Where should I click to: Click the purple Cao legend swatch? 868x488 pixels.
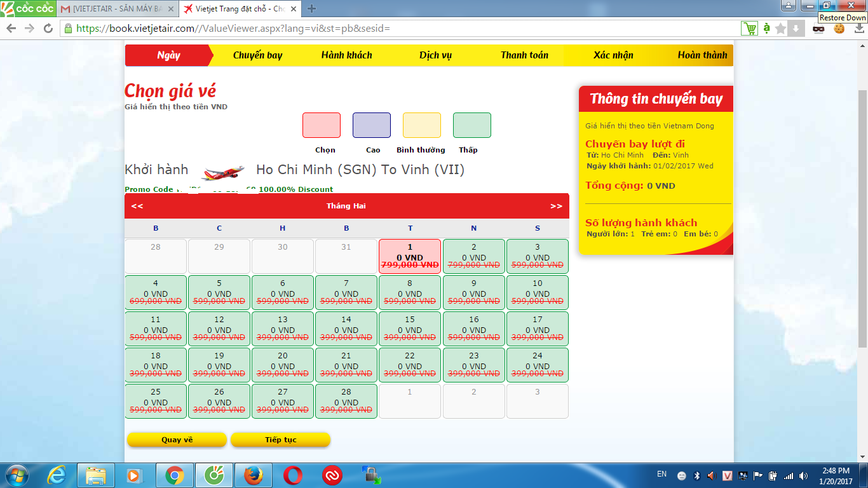click(x=372, y=125)
